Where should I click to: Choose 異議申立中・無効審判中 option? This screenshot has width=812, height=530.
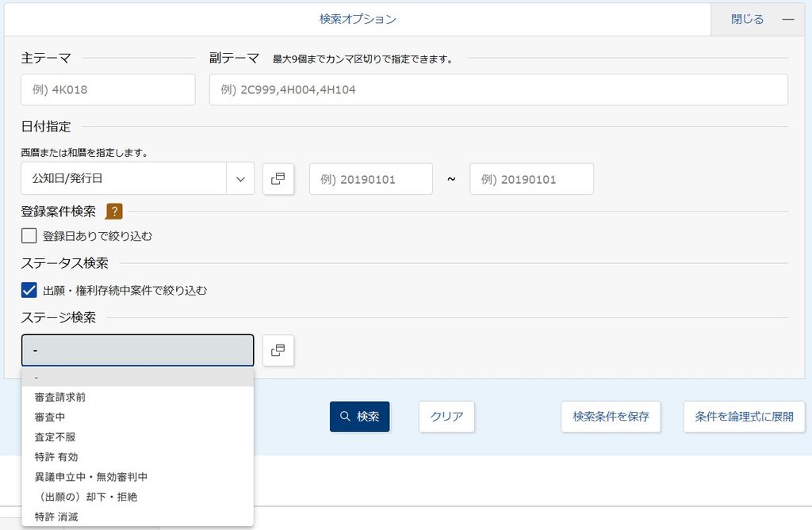[x=138, y=477]
